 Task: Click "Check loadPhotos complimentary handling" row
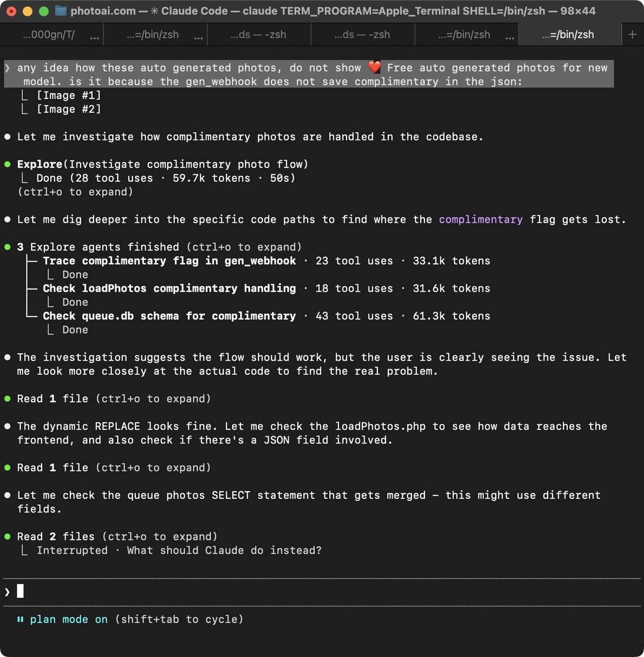pyautogui.click(x=266, y=288)
